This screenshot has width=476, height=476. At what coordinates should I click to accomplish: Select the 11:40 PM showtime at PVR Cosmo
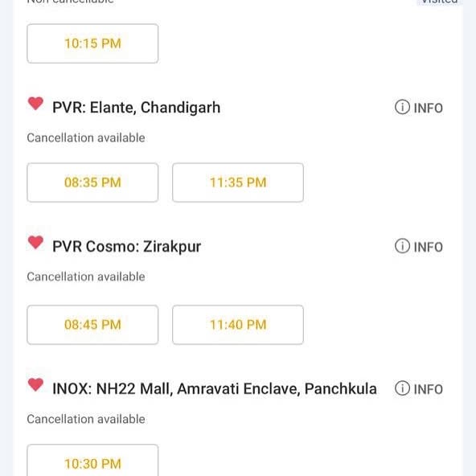coord(238,325)
